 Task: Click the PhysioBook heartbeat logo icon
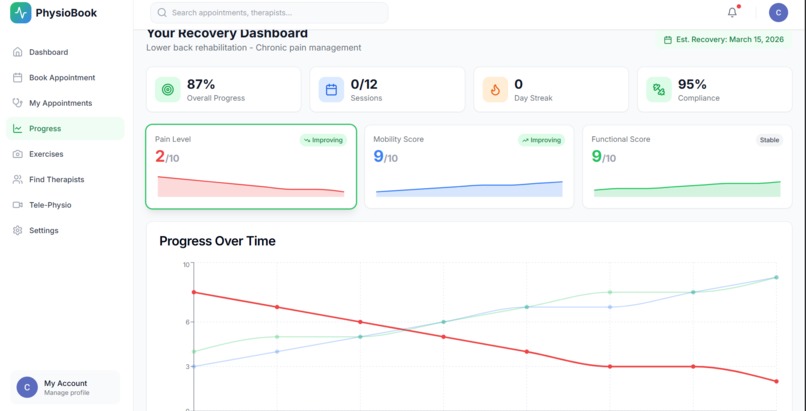tap(21, 13)
